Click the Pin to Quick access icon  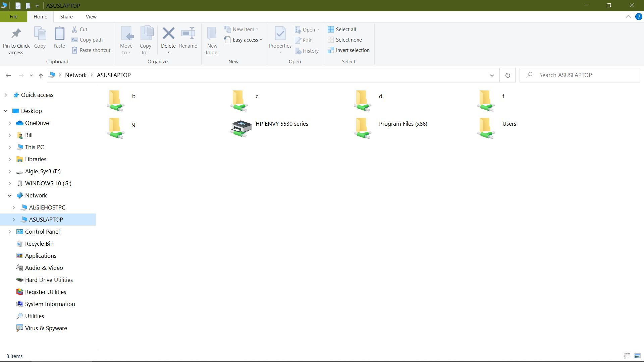click(16, 34)
